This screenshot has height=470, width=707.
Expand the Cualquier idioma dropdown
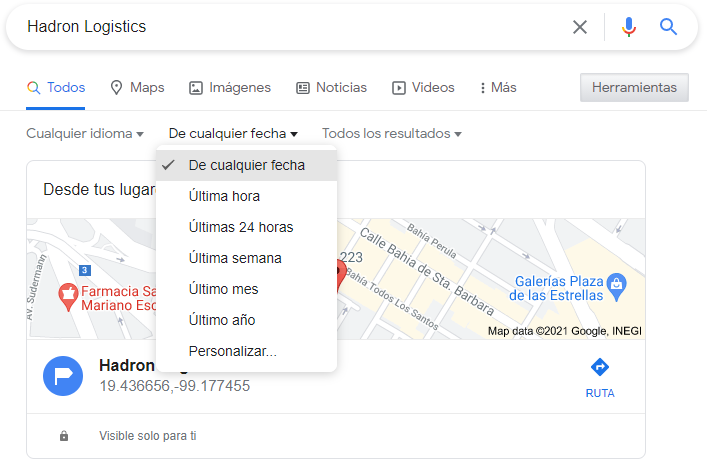[85, 134]
